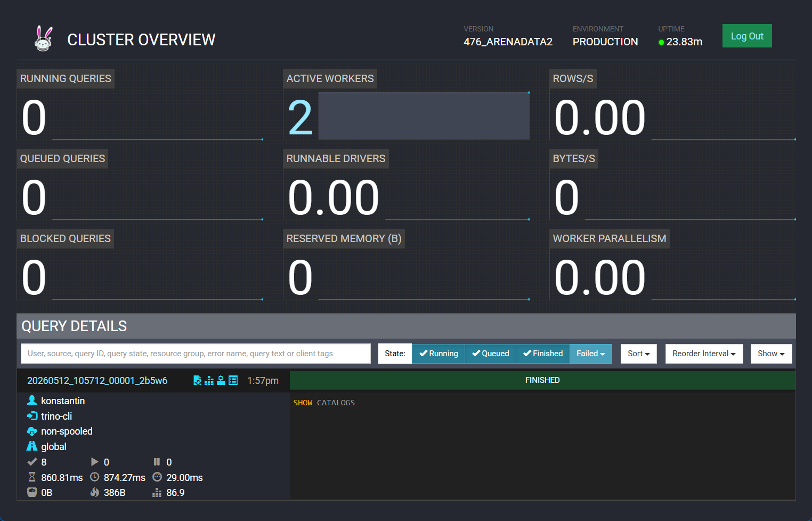
Task: Click the PRODUCTION environment value
Action: click(605, 42)
